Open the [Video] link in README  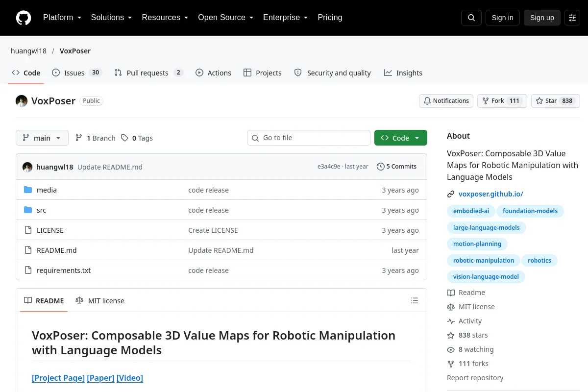coord(130,378)
